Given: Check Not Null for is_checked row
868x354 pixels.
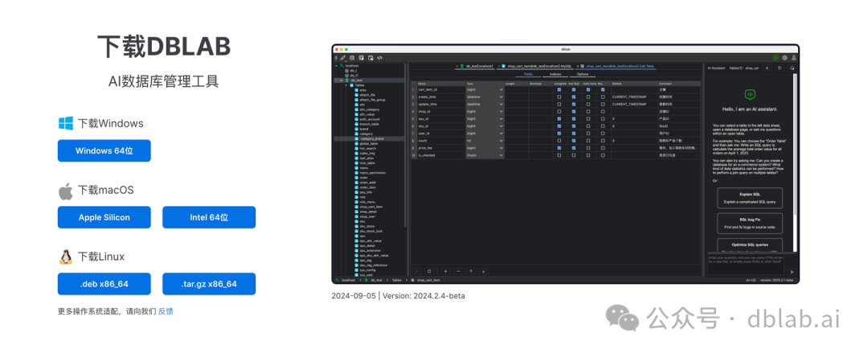Looking at the screenshot, I should pyautogui.click(x=574, y=155).
